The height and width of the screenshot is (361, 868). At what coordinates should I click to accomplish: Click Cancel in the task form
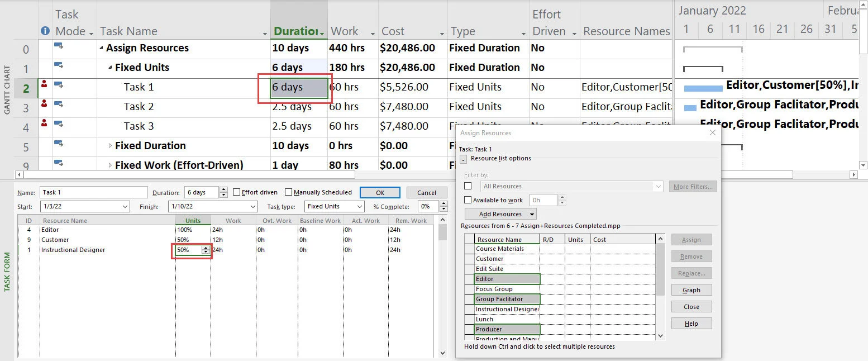(427, 192)
